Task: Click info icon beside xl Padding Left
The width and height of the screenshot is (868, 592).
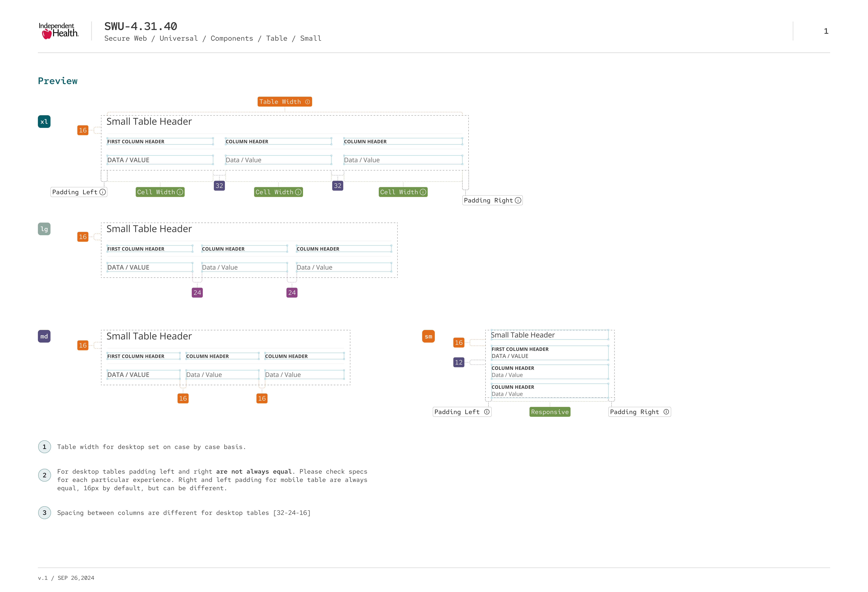Action: click(x=103, y=192)
